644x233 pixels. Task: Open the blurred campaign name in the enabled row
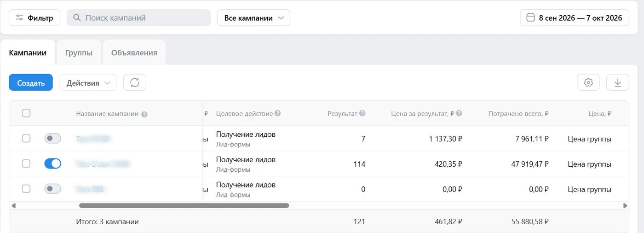pos(103,163)
